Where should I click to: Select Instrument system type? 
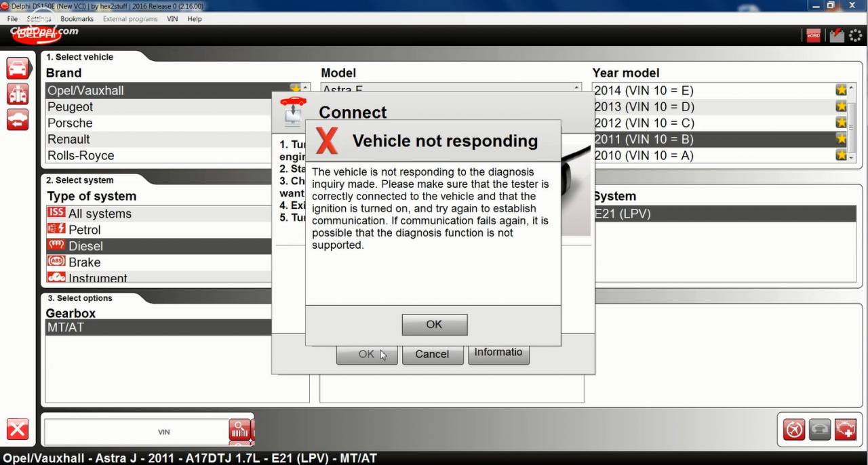(159, 277)
